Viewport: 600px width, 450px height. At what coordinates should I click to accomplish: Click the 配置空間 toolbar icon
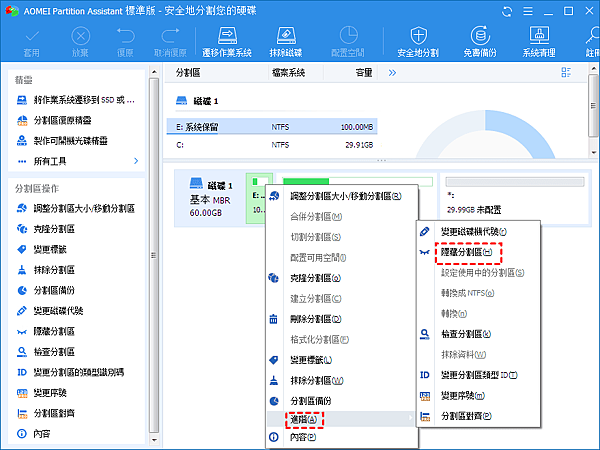tap(348, 42)
